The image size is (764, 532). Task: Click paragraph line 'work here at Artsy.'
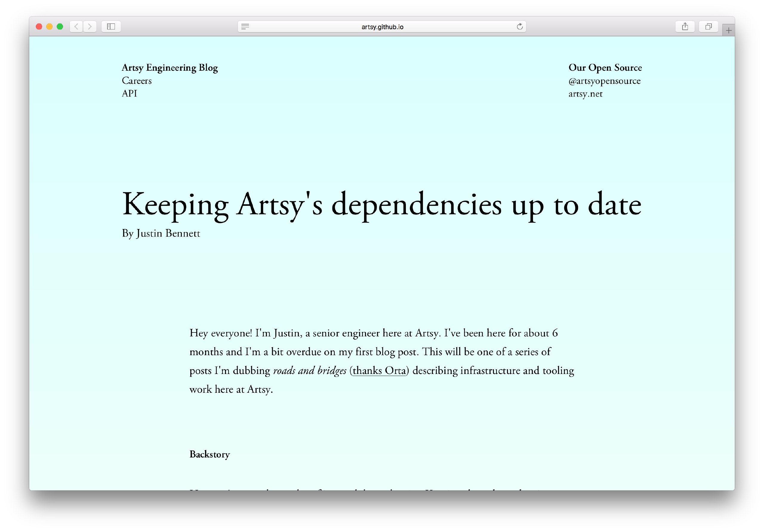pos(231,389)
